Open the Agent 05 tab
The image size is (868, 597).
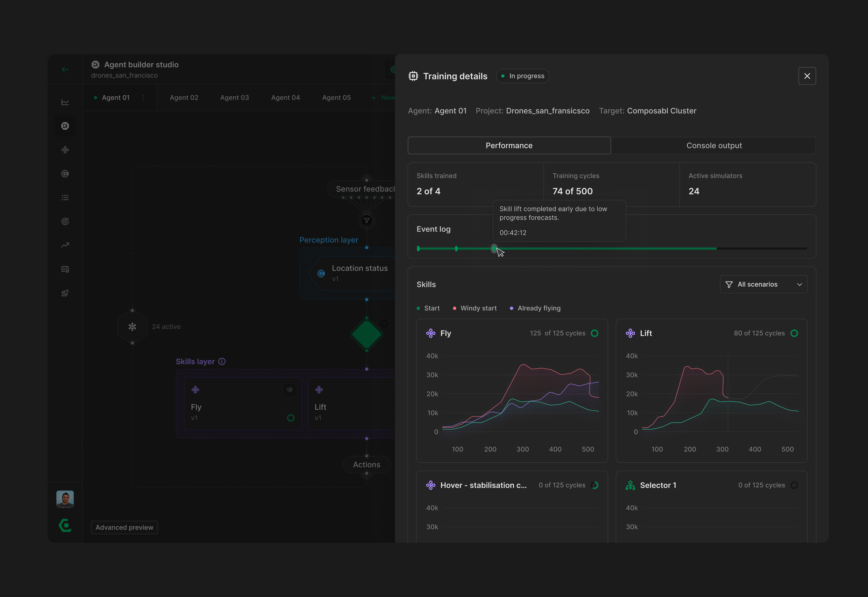(x=336, y=98)
